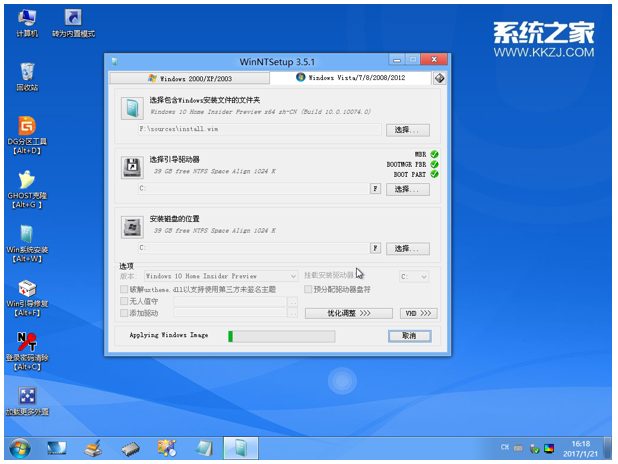618x464 pixels.
Task: Click the installation drive C: path field
Action: click(253, 248)
